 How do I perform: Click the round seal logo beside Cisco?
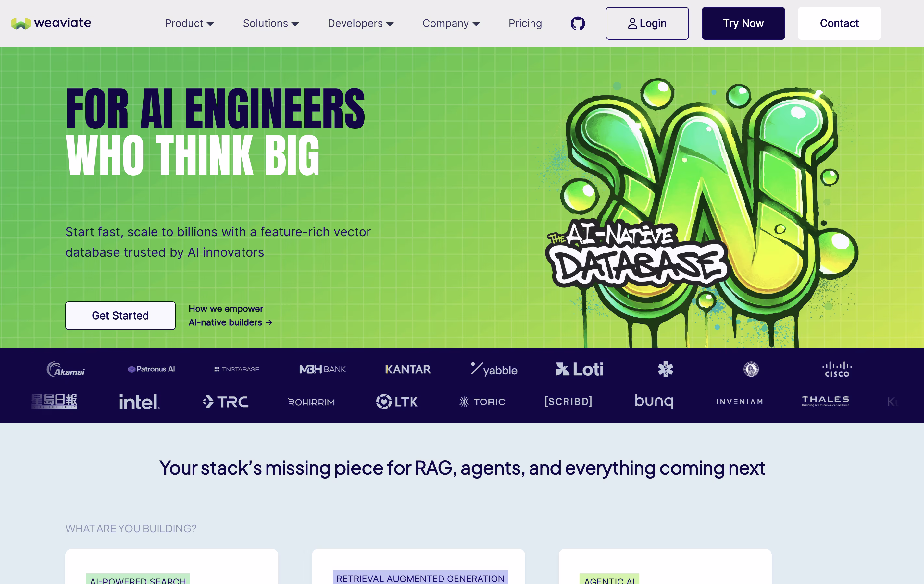click(751, 369)
